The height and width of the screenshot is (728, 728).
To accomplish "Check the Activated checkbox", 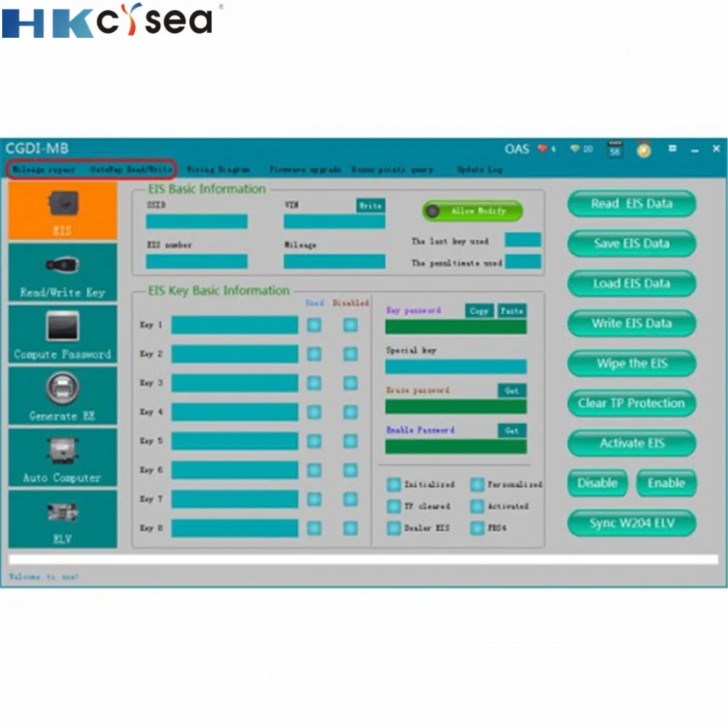I will 478,507.
